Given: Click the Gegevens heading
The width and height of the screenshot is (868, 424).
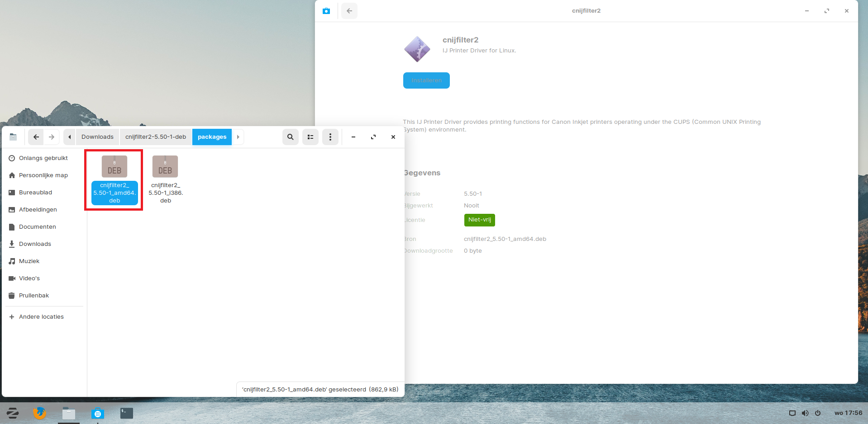Looking at the screenshot, I should (422, 173).
